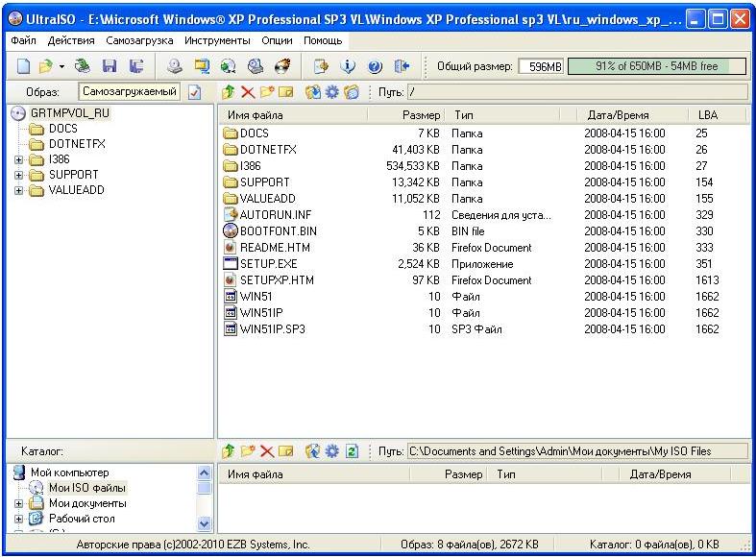Screen dimensions: 756x557
Task: Click the blue Info bubble icon
Action: pos(348,66)
